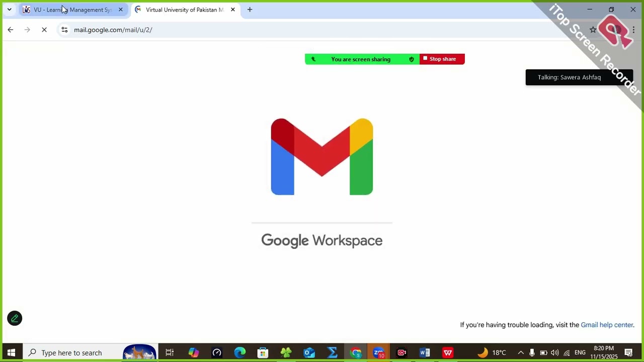The width and height of the screenshot is (644, 362).
Task: Open the Chrome three-dot menu
Action: 634,30
